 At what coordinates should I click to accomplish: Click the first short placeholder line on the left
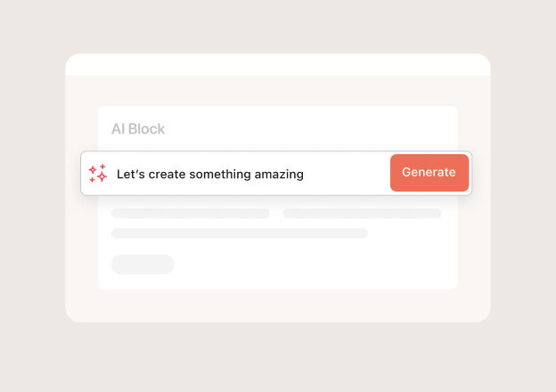[x=190, y=214]
